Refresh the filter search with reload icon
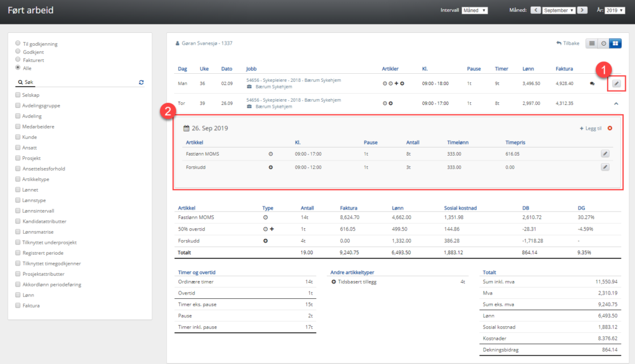Screen dimensions: 635x364 (x=141, y=82)
